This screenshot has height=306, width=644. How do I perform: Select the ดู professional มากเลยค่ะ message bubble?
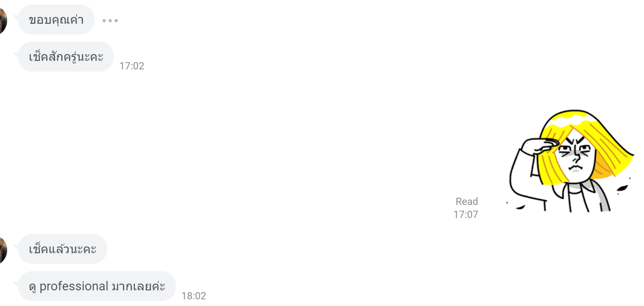(97, 286)
